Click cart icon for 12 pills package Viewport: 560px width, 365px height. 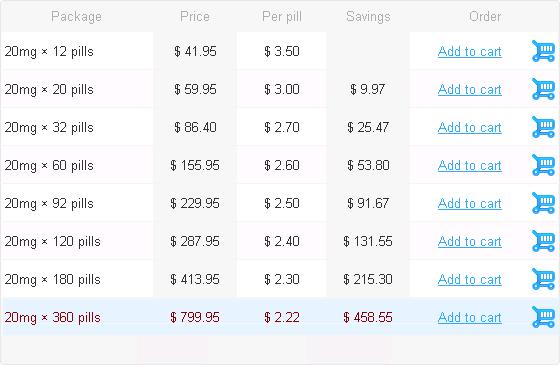point(543,51)
